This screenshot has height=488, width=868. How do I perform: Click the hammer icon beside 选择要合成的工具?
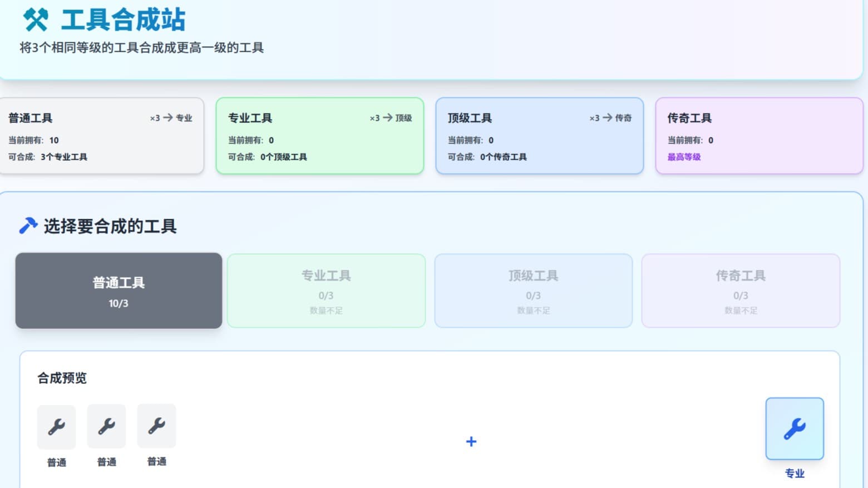[x=27, y=225]
